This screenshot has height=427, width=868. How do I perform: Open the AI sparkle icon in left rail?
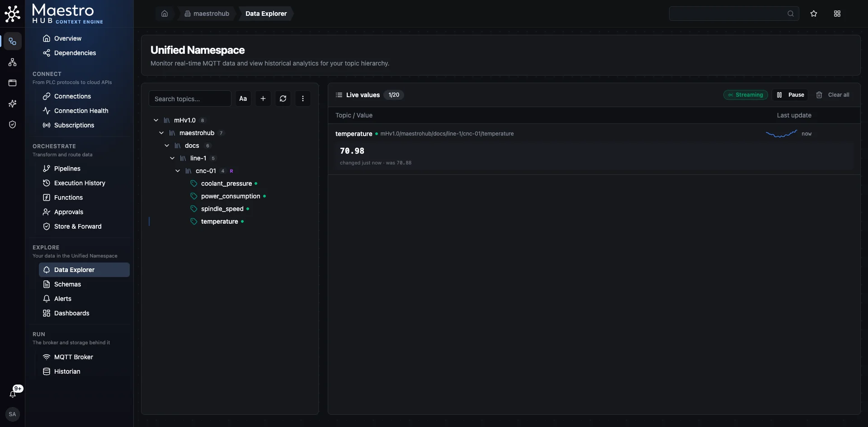click(12, 104)
